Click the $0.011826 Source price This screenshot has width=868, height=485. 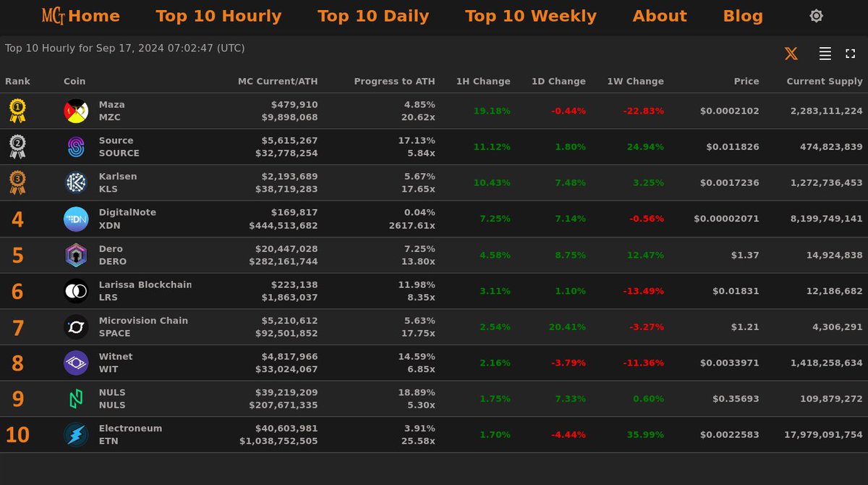733,147
